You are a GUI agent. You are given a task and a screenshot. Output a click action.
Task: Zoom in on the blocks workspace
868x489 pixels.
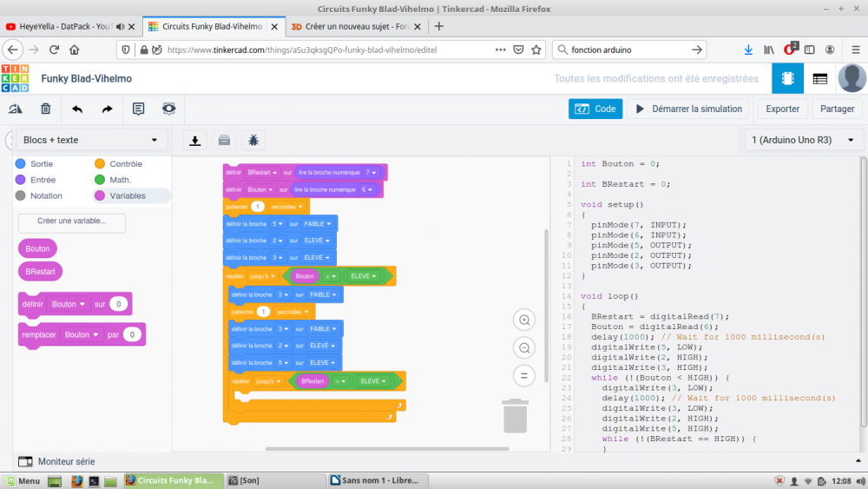pos(523,320)
